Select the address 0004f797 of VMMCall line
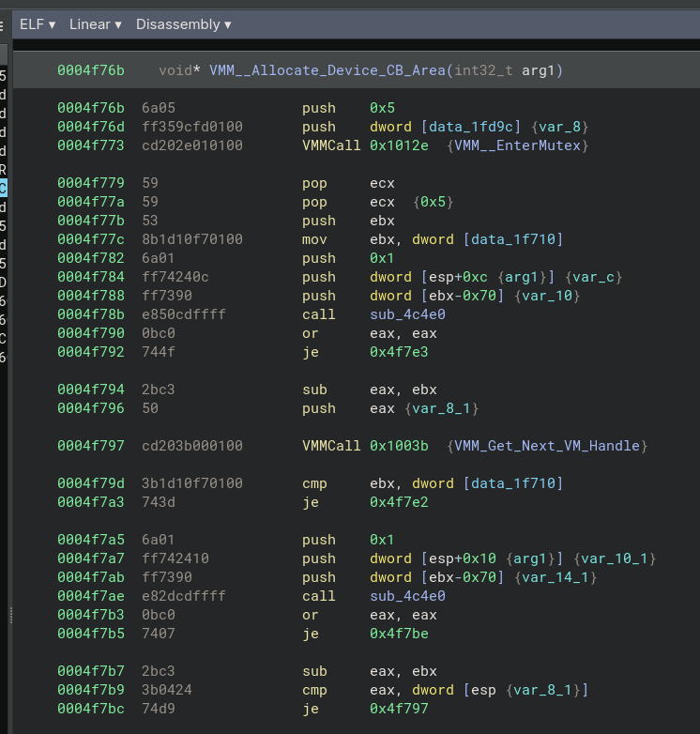The width and height of the screenshot is (700, 734). (90, 446)
